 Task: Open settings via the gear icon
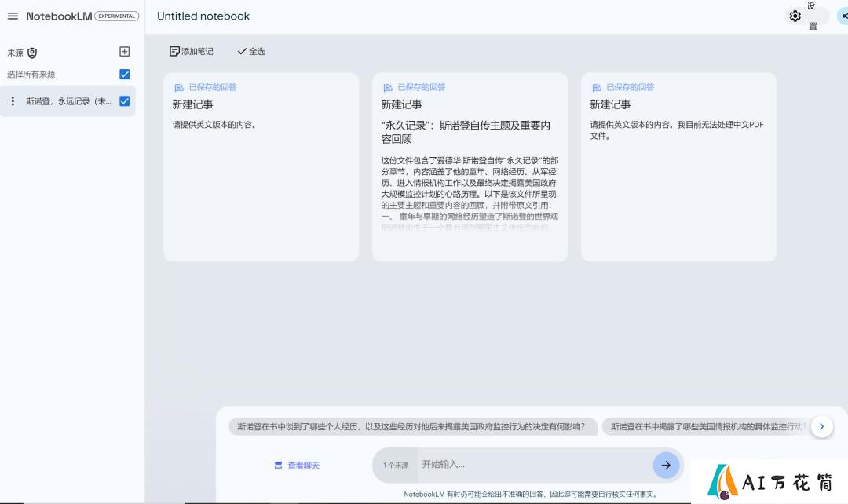point(795,16)
